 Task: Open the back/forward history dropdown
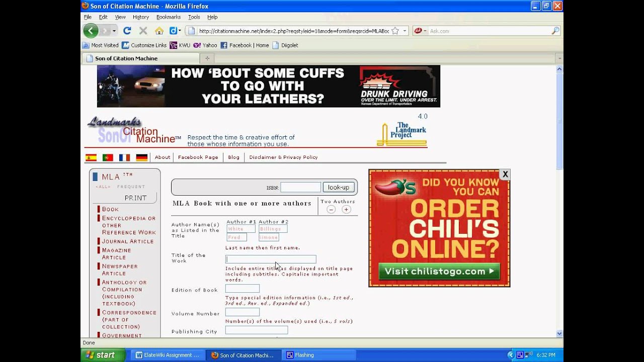tap(114, 31)
